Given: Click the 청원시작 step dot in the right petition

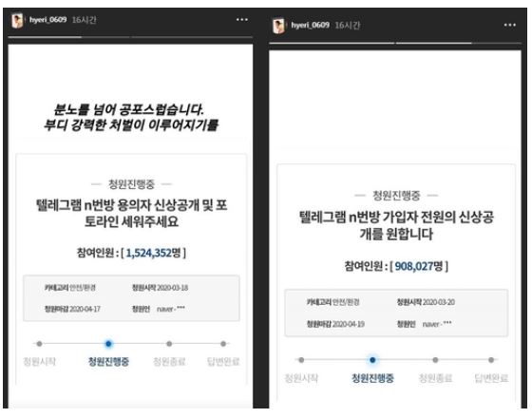Looking at the screenshot, I should 301,360.
